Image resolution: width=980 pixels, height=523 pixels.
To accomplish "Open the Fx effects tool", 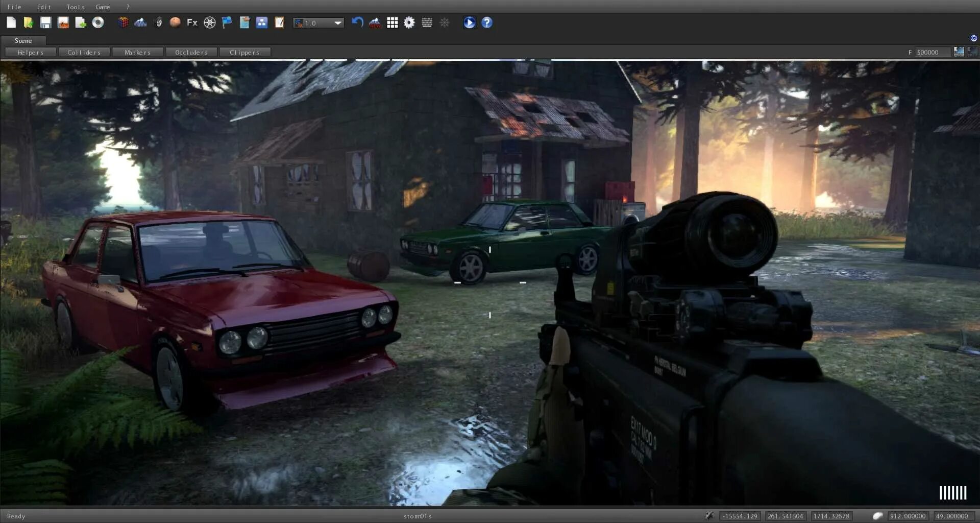I will (x=192, y=22).
